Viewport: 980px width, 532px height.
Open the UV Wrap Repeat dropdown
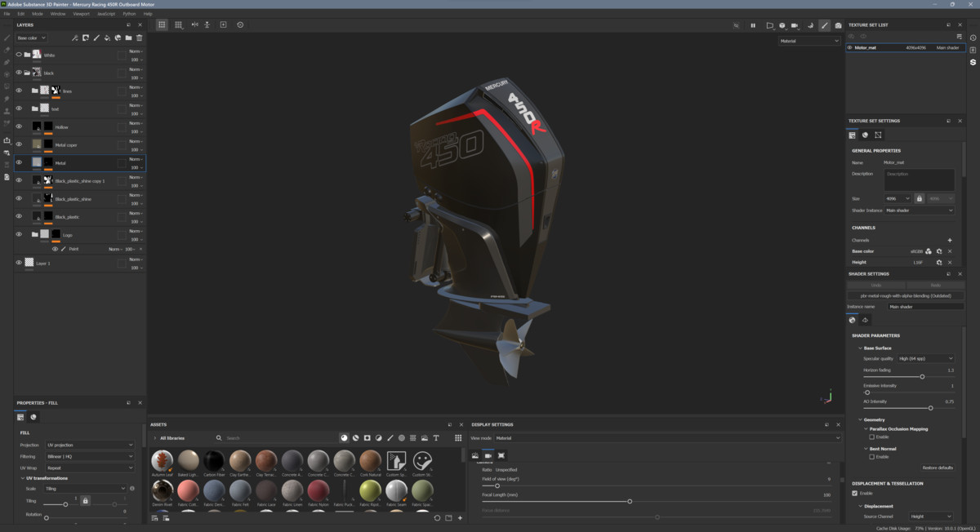(88, 468)
